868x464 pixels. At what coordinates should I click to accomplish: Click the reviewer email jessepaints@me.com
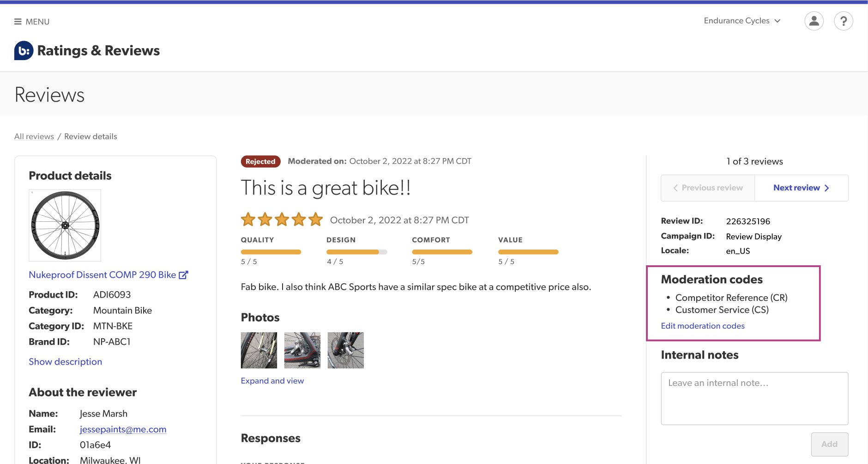123,429
